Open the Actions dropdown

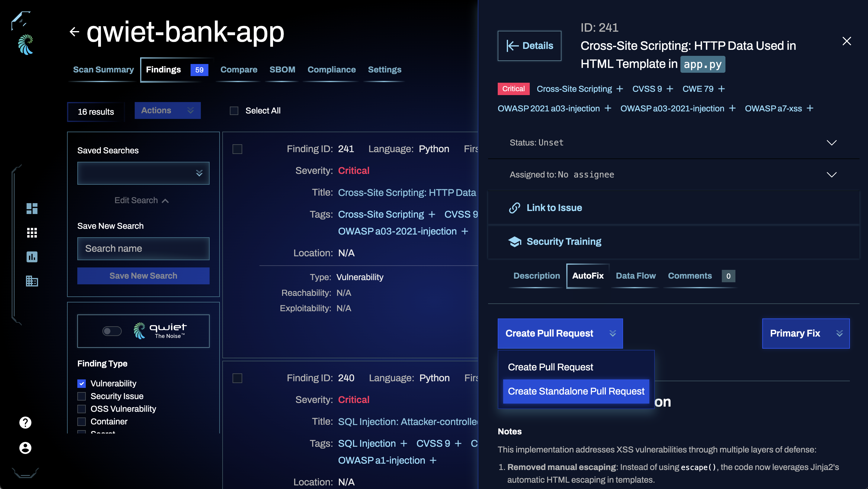coord(167,110)
